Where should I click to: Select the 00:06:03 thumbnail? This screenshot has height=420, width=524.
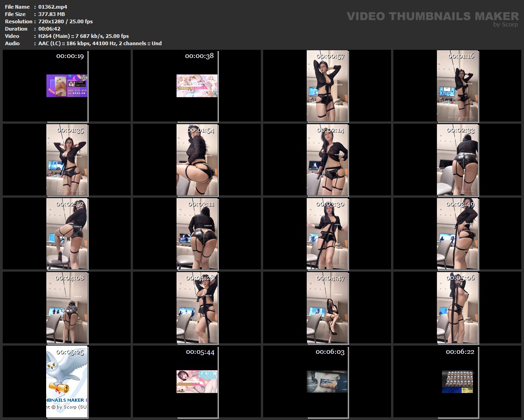(328, 382)
